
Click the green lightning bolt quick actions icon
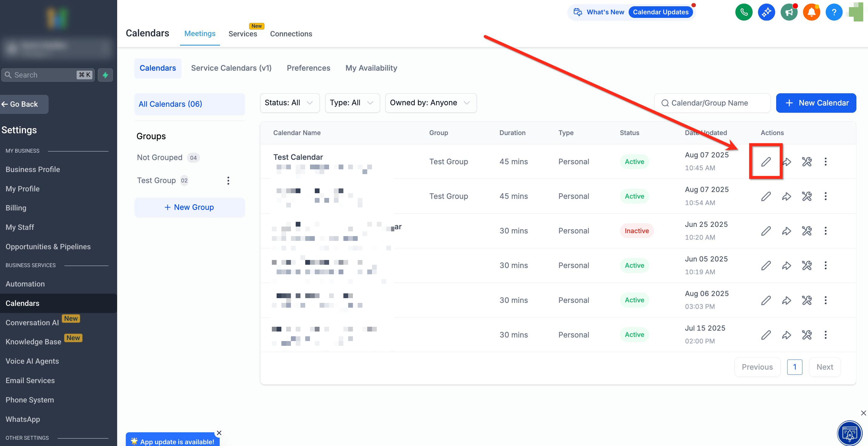[105, 75]
